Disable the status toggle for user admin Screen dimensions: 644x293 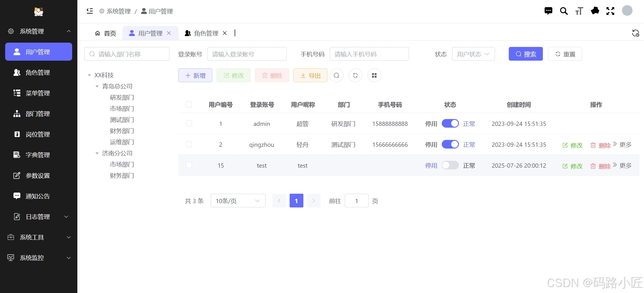pyautogui.click(x=450, y=123)
